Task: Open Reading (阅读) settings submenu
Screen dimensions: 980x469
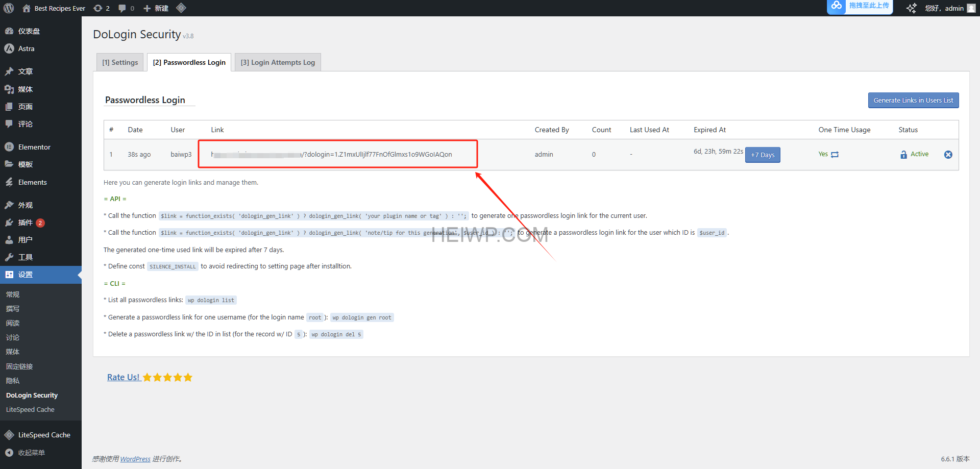Action: click(x=13, y=323)
